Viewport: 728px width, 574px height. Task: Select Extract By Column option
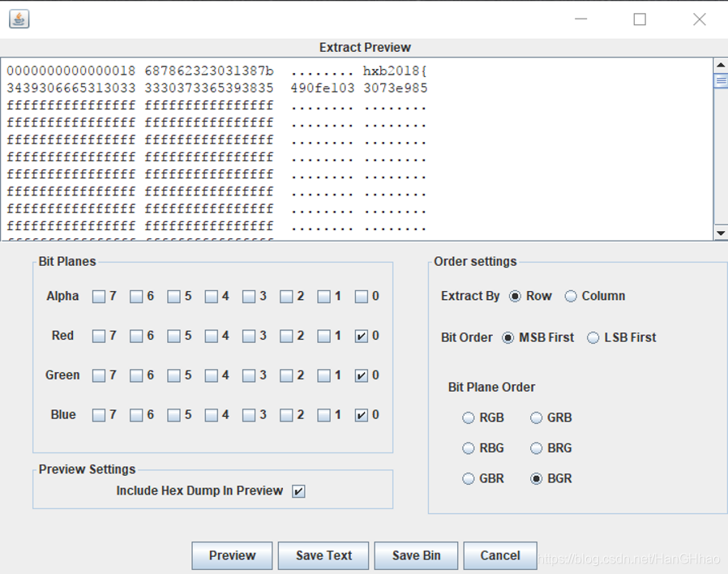point(571,296)
